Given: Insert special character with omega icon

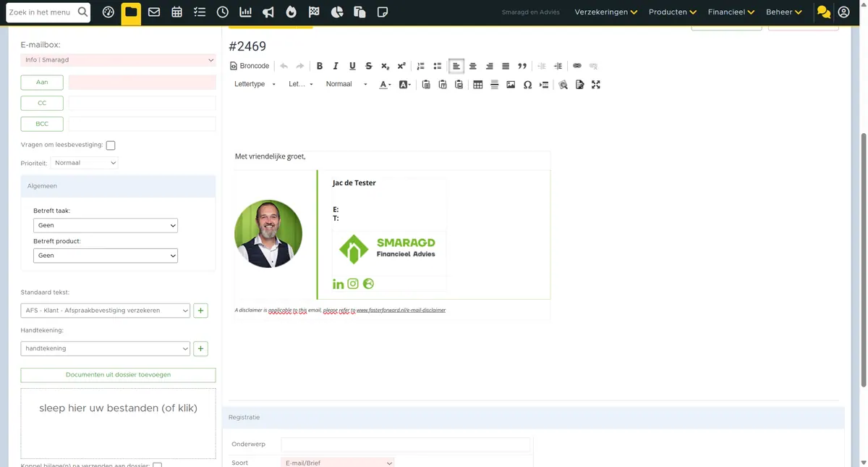Looking at the screenshot, I should [527, 85].
